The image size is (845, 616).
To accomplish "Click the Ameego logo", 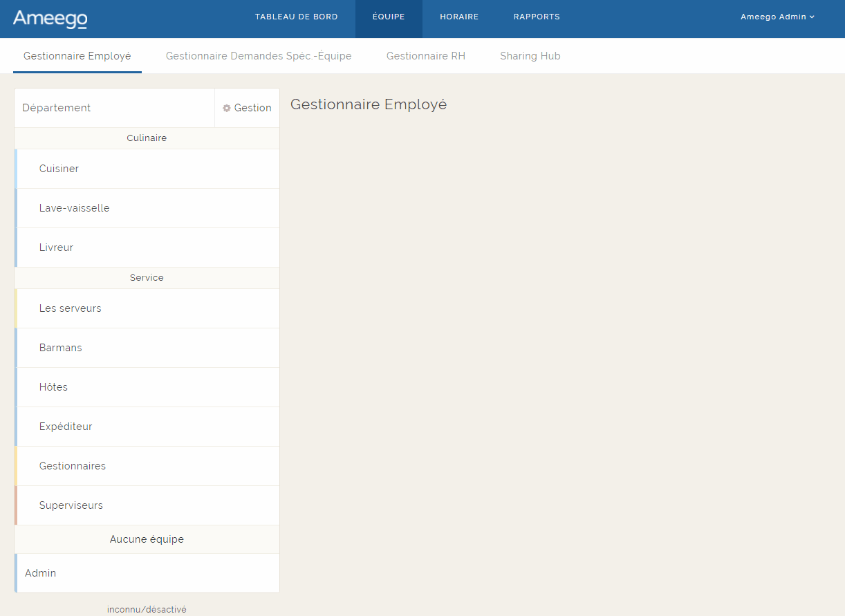I will [x=50, y=19].
